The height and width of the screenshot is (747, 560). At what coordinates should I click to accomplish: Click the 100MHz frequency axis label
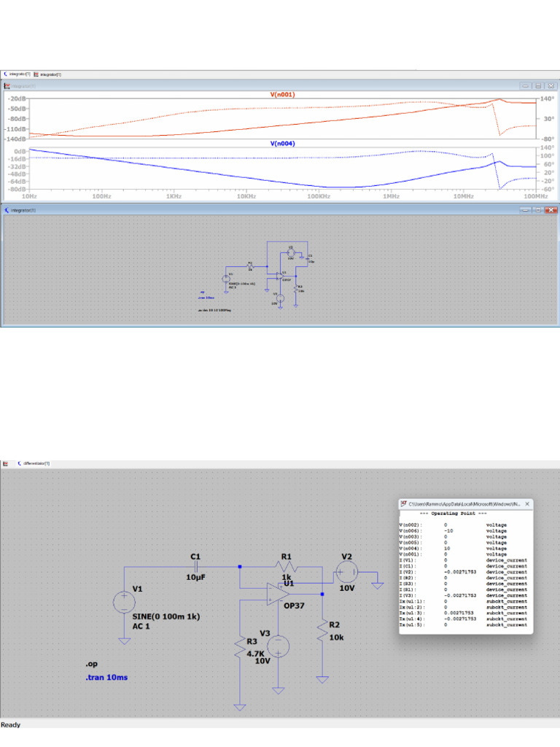[x=536, y=196]
